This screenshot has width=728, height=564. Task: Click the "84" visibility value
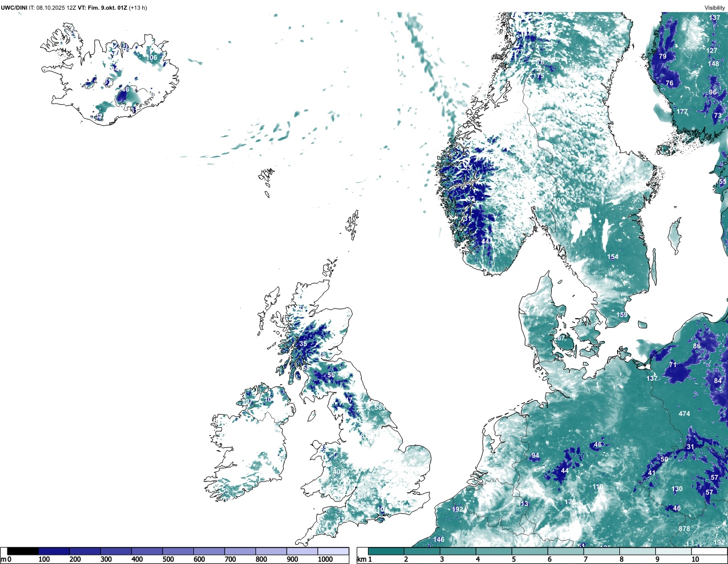[718, 381]
